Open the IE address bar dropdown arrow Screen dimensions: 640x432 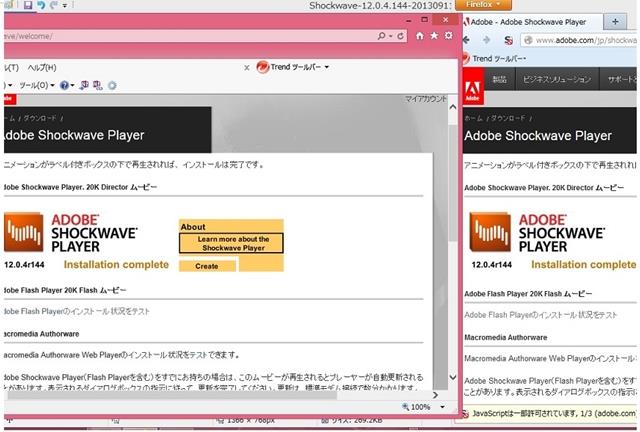(x=391, y=36)
